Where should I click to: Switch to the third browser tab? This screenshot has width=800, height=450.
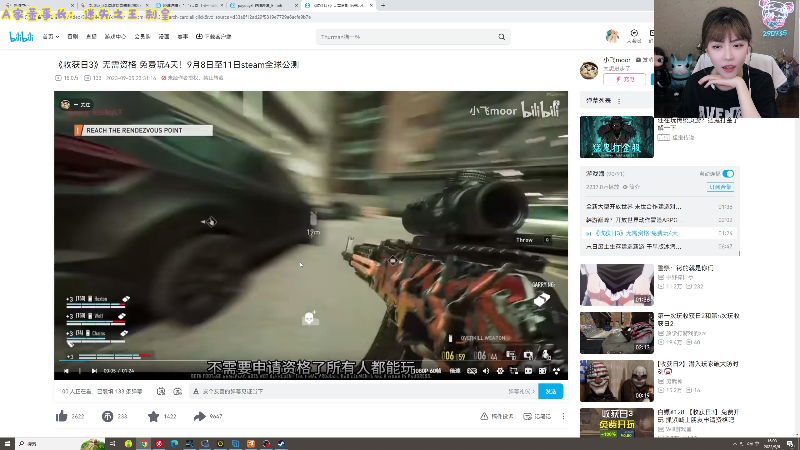point(189,5)
